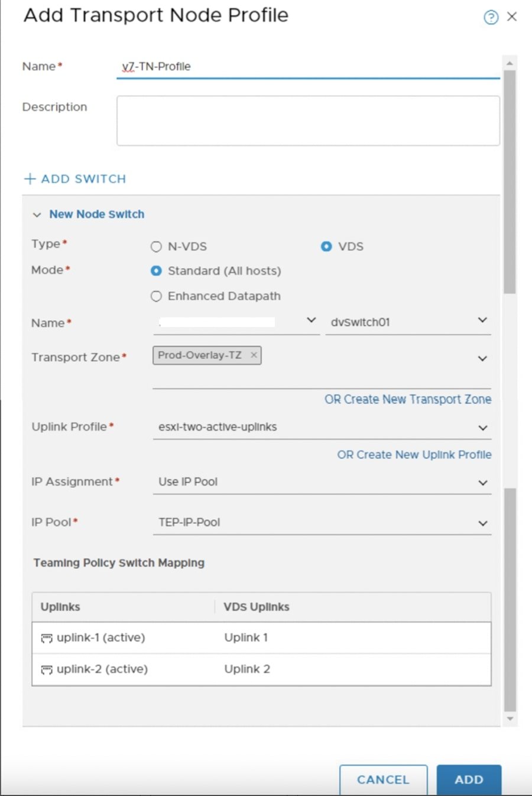This screenshot has height=796, width=532.
Task: Click the plus Add Switch icon
Action: (x=30, y=179)
